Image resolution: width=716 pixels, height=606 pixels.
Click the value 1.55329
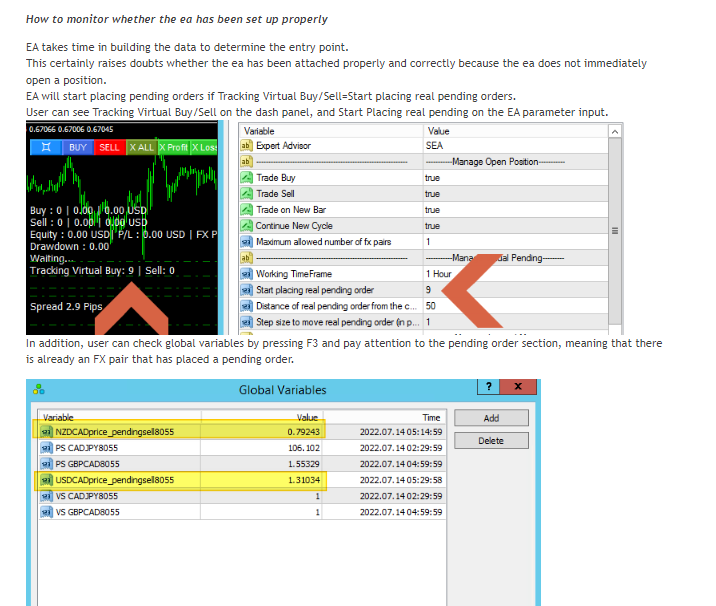click(x=304, y=464)
